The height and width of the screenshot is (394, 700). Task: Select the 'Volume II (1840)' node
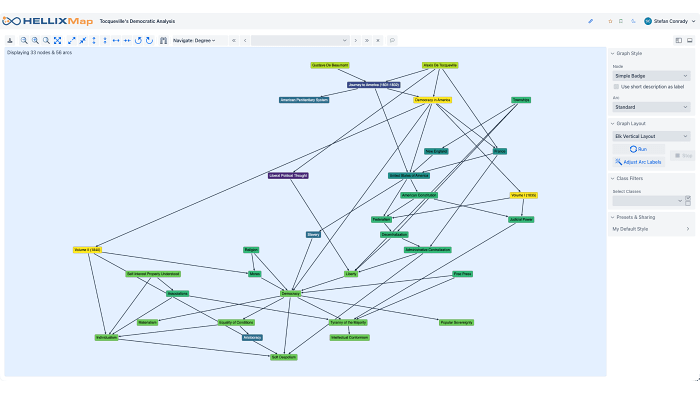tap(88, 250)
